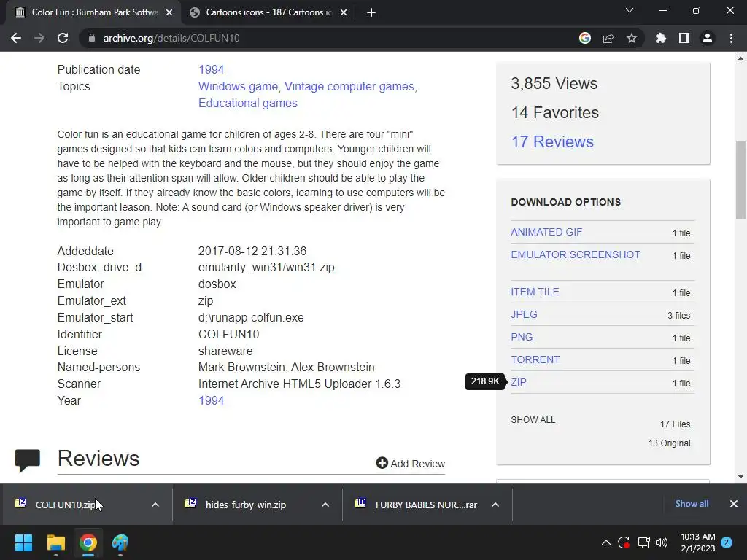Click scrollbar up arrow
Viewport: 747px width, 560px height.
point(741,58)
